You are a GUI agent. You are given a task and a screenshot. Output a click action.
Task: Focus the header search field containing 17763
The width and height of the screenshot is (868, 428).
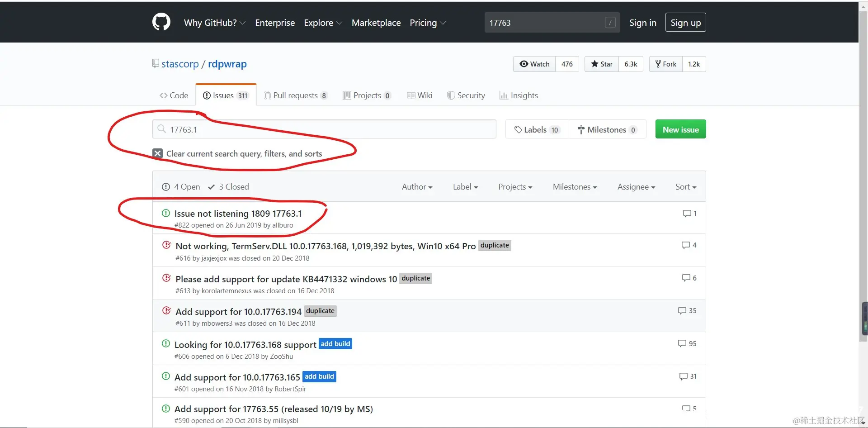point(552,23)
